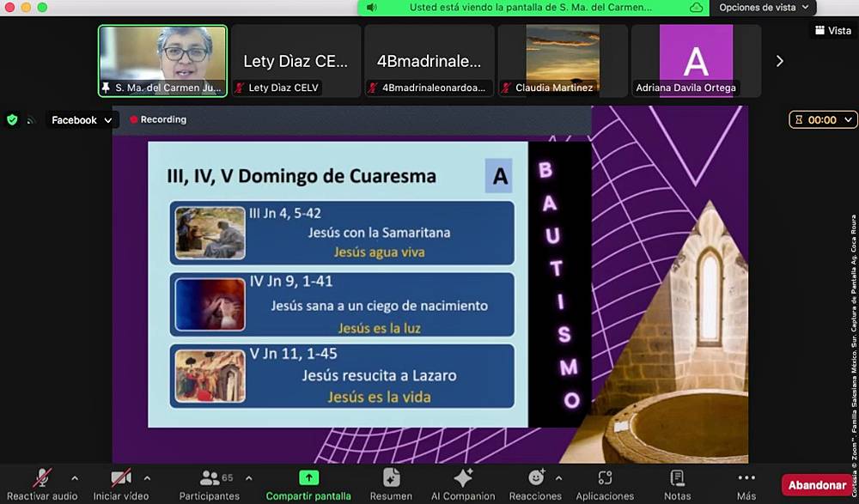Open Aplicaciones apps icon
Screen dimensions: 859x504
pyautogui.click(x=605, y=477)
